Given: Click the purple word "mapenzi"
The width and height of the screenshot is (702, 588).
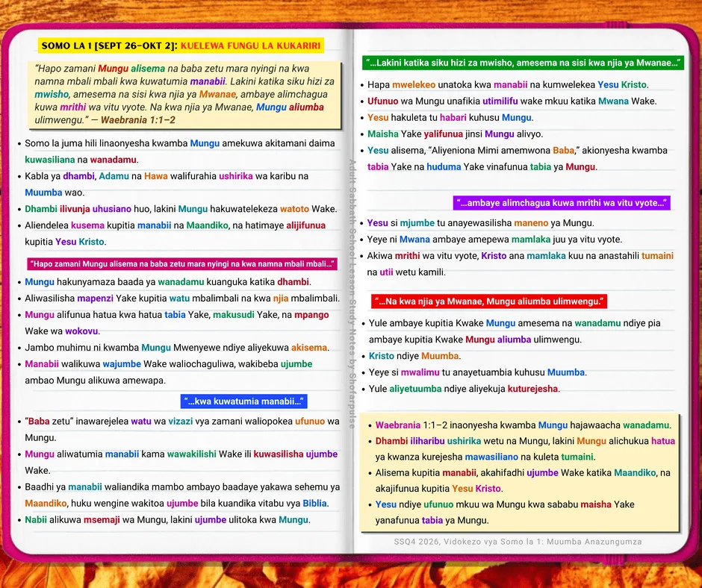Looking at the screenshot, I should pos(94,298).
